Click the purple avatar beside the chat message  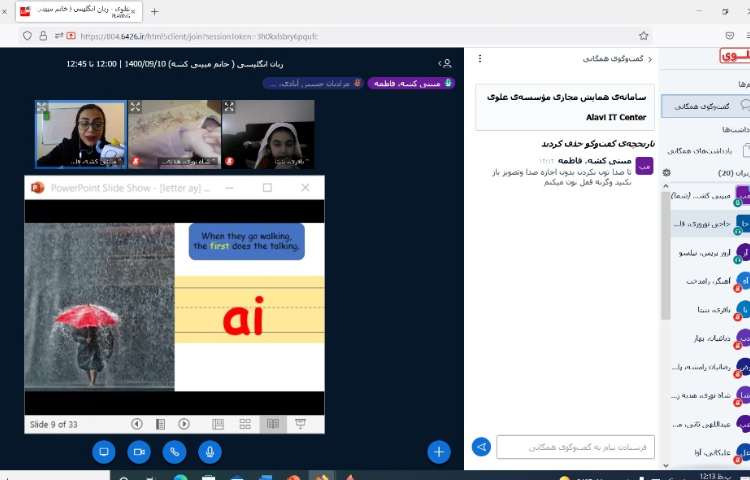(644, 166)
